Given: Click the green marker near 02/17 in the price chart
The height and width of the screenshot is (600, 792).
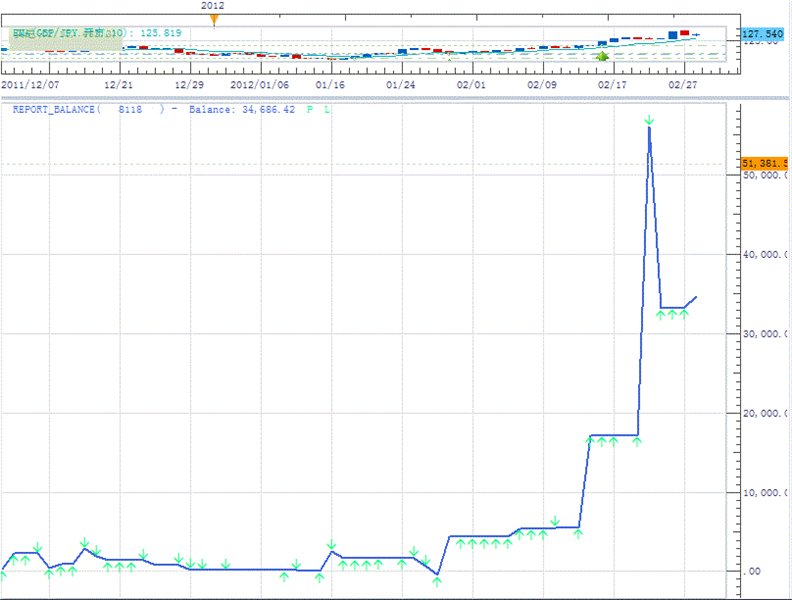Looking at the screenshot, I should [x=602, y=57].
